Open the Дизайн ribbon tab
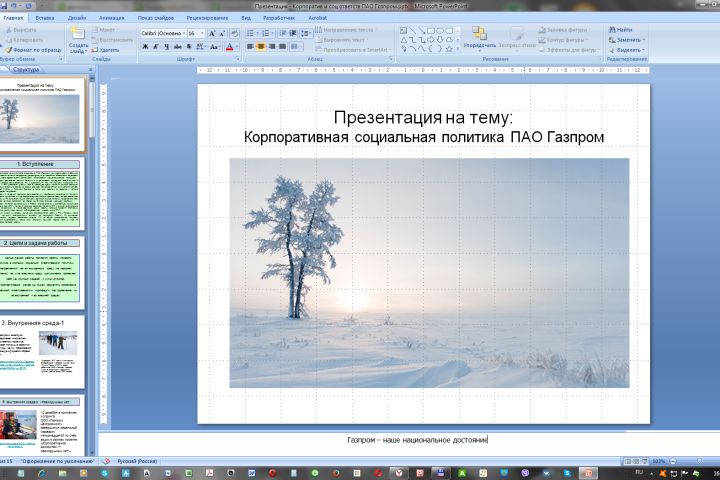The height and width of the screenshot is (480, 720). click(77, 18)
